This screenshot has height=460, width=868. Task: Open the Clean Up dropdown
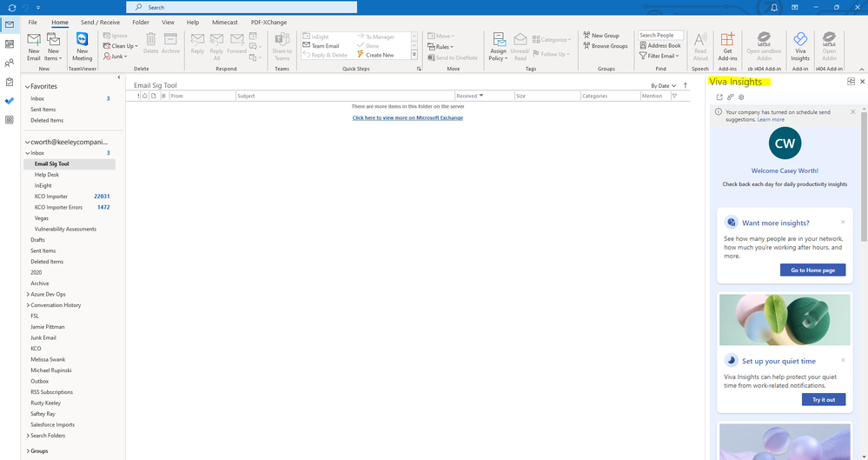121,46
